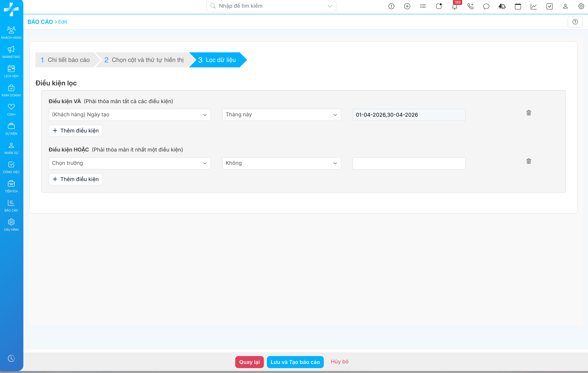Open the Không comparator dropdown
The image size is (588, 373).
coord(281,163)
